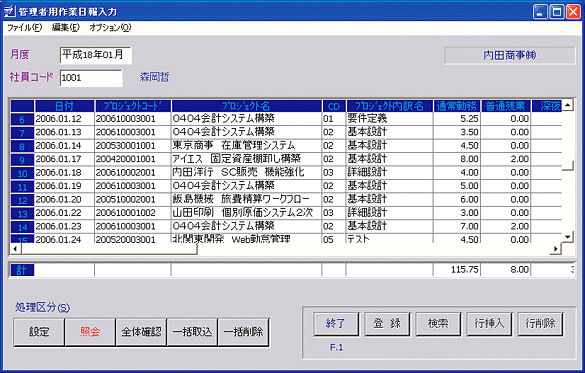Click the 設定 button
585x373 pixels.
pyautogui.click(x=39, y=332)
